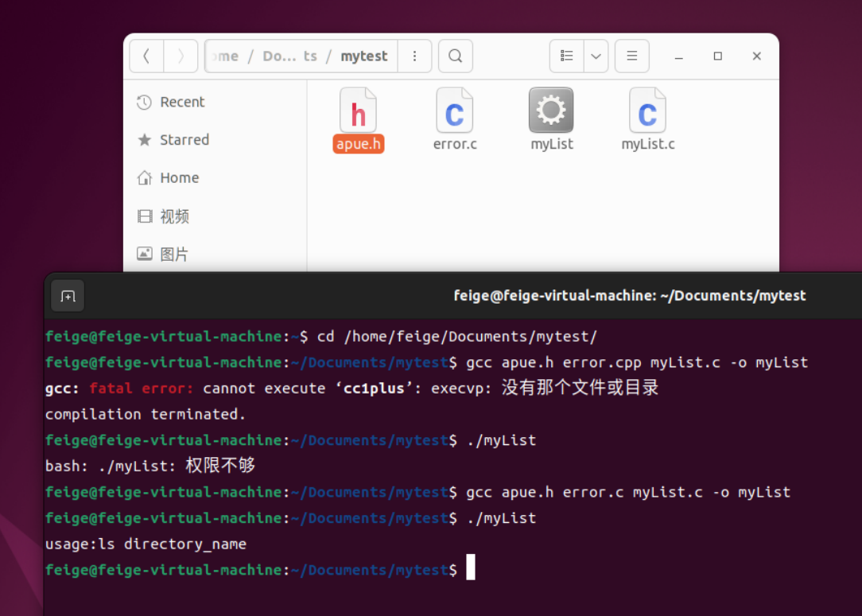
Task: Click the 'bash: ./myList: 权限不够' line
Action: (x=150, y=466)
